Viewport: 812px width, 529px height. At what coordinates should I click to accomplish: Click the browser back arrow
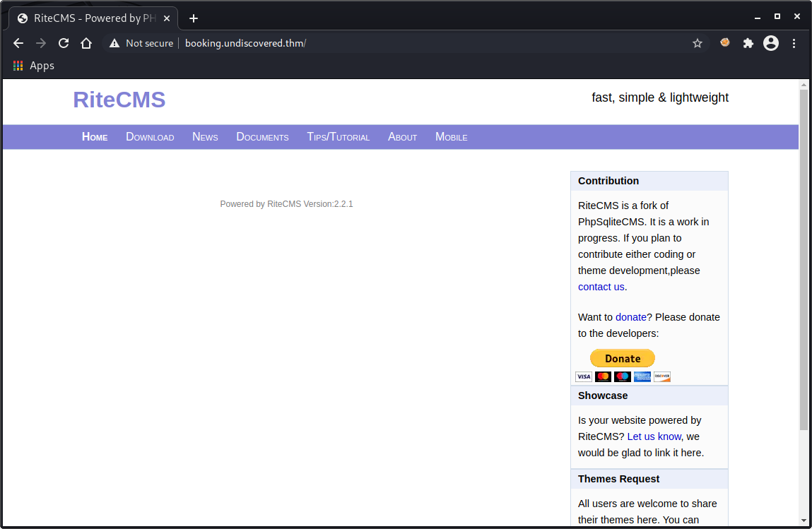(x=18, y=43)
